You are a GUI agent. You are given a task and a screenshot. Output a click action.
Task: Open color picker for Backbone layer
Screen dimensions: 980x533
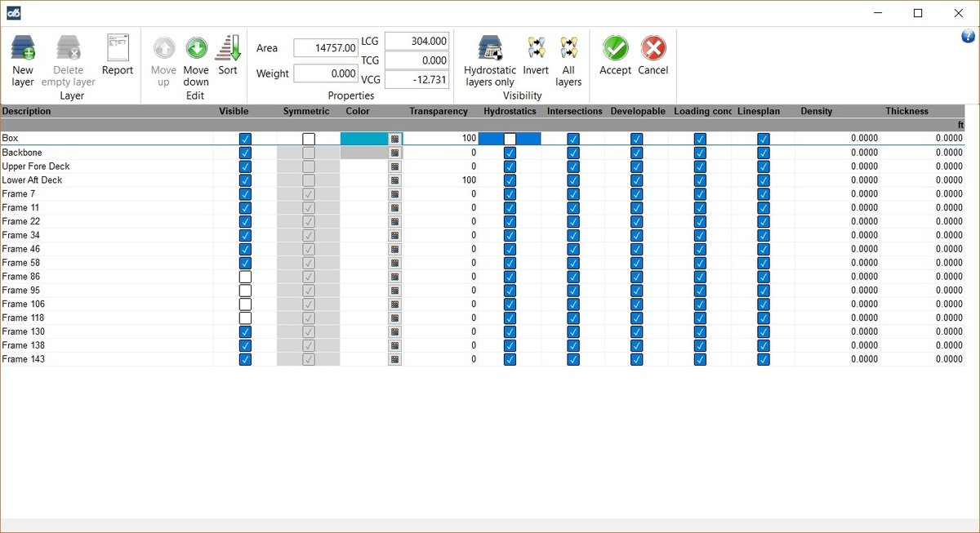[x=394, y=153]
